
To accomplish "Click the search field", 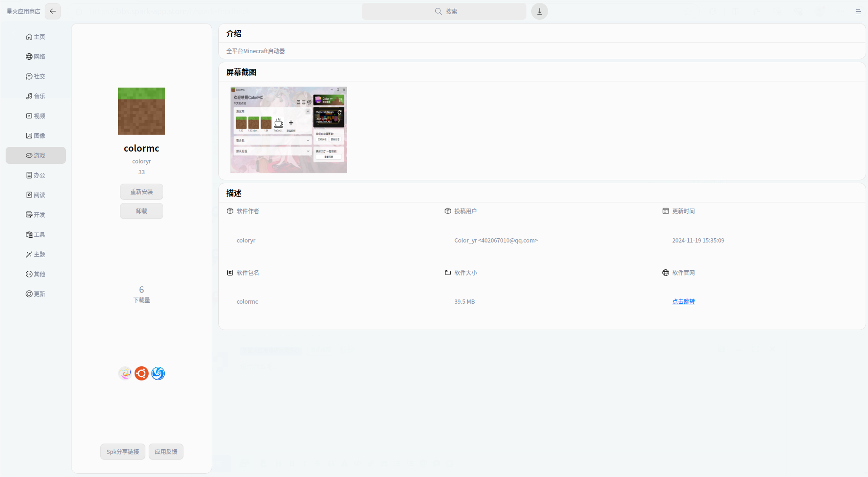I will point(444,11).
